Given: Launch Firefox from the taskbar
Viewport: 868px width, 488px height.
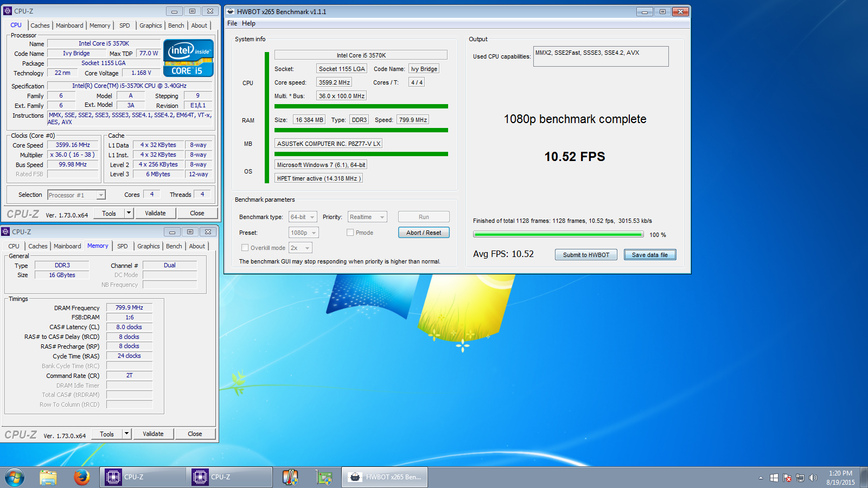Looking at the screenshot, I should [x=82, y=477].
